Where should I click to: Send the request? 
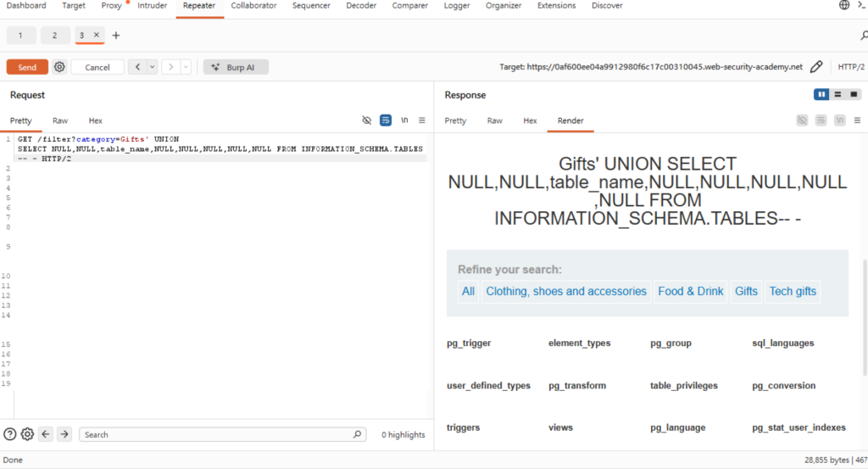(27, 67)
